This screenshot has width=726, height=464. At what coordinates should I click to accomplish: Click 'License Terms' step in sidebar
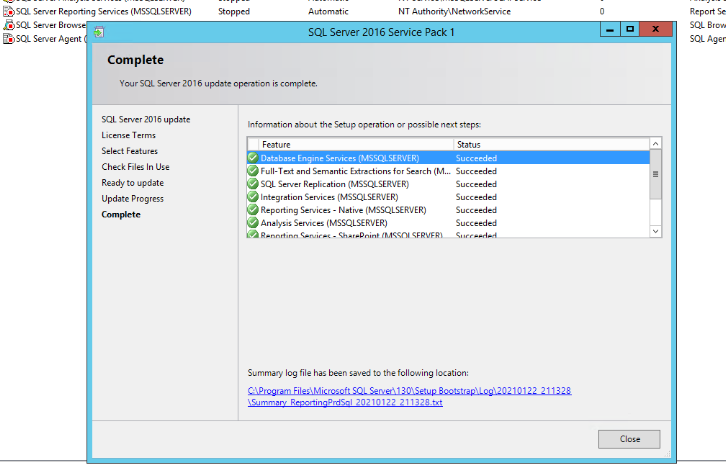point(129,135)
